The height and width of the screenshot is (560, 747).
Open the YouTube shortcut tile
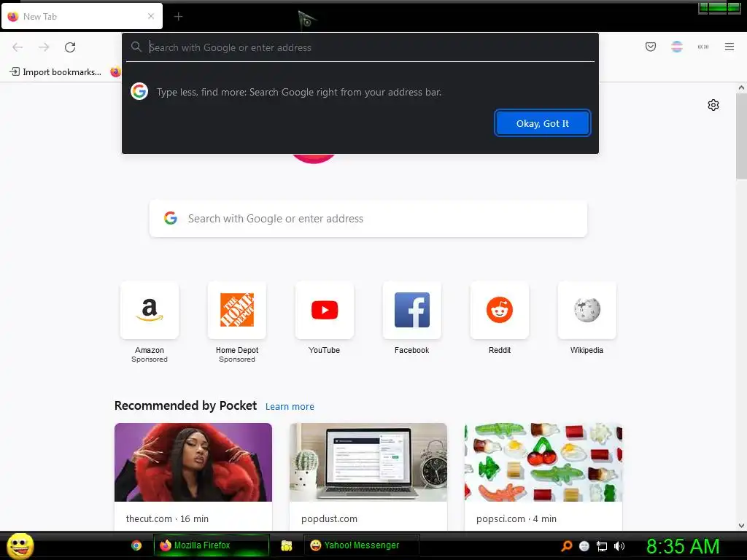(x=325, y=310)
